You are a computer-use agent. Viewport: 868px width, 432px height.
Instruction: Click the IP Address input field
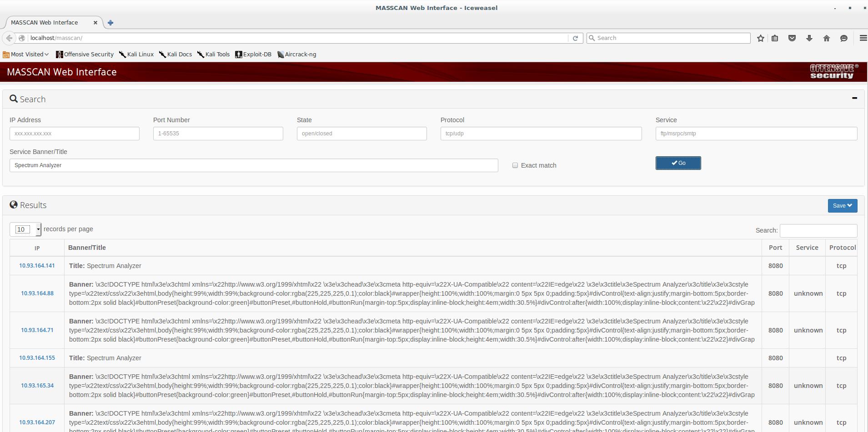pos(75,134)
